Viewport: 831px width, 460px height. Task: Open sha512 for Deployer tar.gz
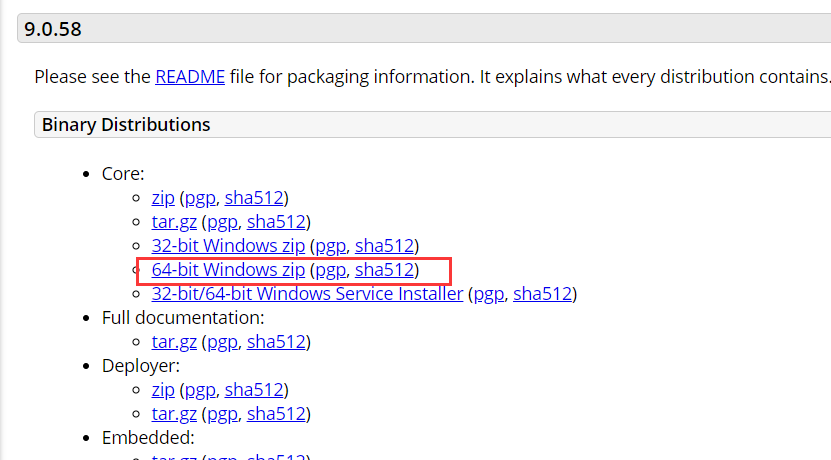pos(278,414)
